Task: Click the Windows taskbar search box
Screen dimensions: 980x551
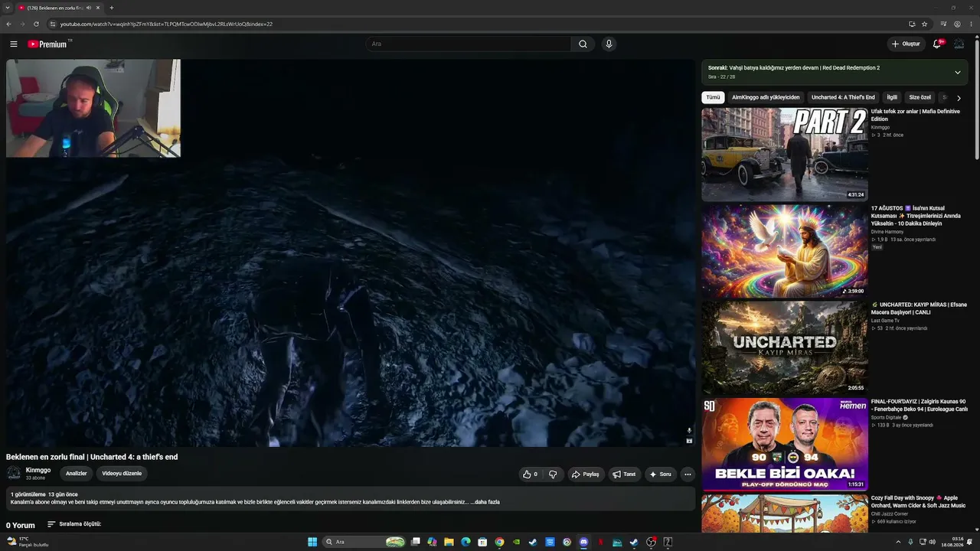Action: click(365, 542)
